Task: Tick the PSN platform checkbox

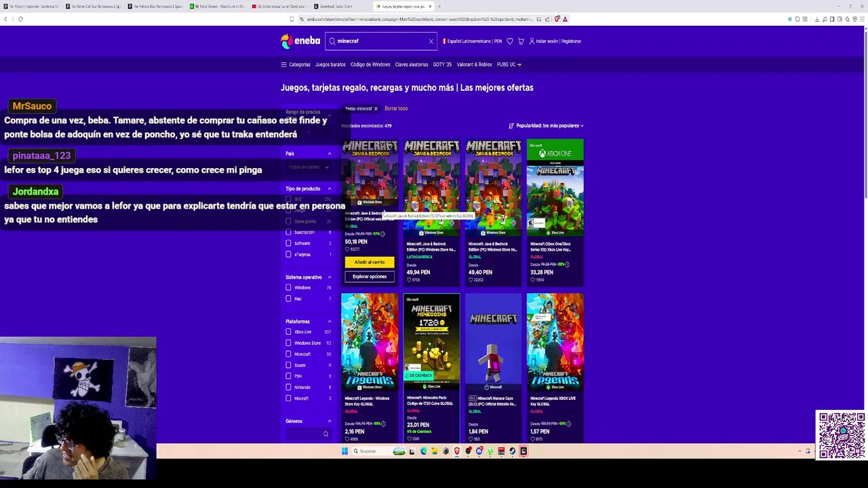Action: pyautogui.click(x=288, y=376)
